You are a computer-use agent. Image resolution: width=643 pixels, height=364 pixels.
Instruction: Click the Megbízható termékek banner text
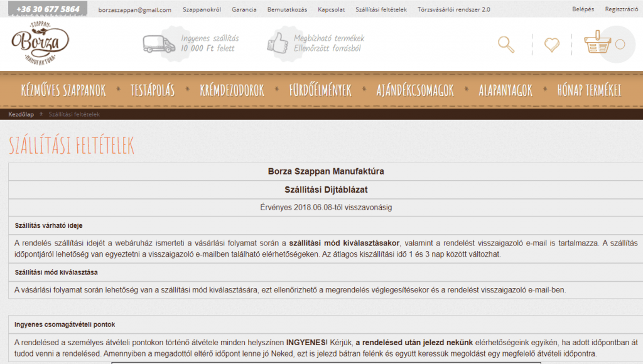point(329,43)
